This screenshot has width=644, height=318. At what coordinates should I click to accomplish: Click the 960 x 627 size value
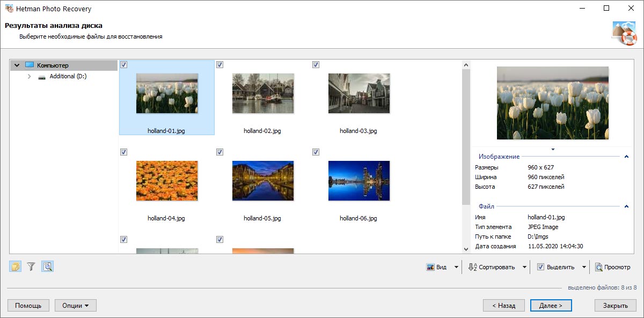(x=540, y=167)
